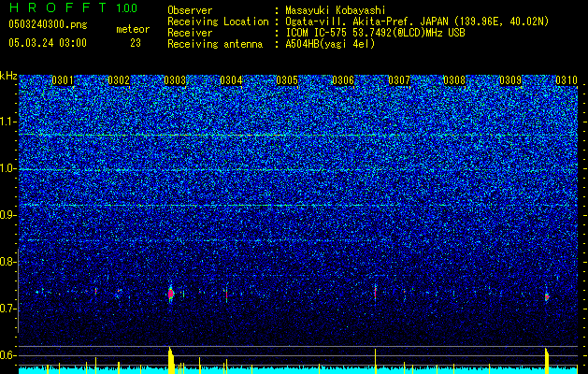Click the tall yellow power spike below 0310
The height and width of the screenshot is (374, 588).
pos(546,361)
